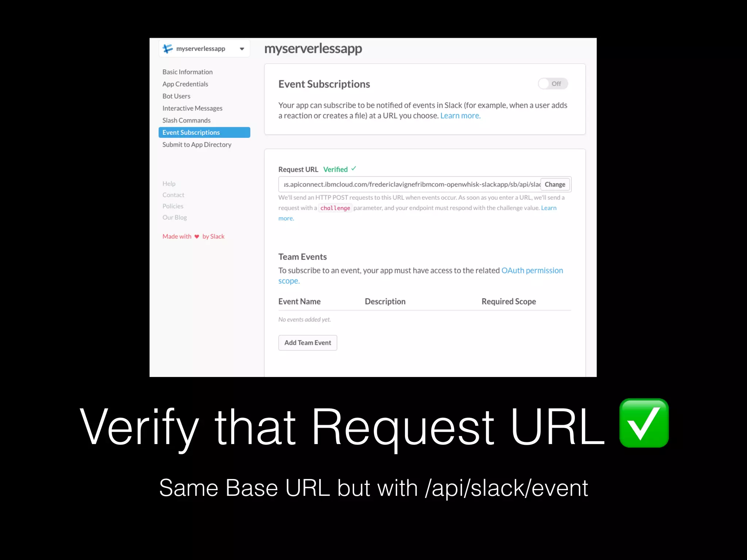Click the Team Events heading
This screenshot has width=747, height=560.
coord(302,257)
